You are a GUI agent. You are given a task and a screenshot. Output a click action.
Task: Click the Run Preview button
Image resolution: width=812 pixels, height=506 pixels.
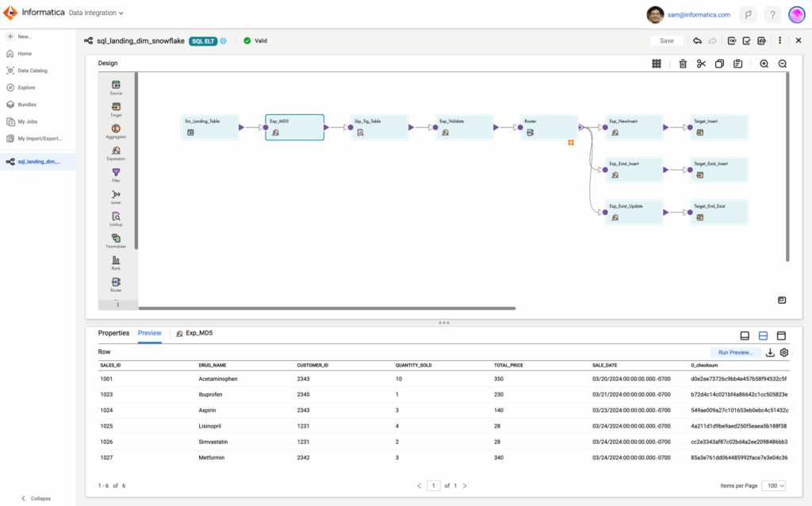735,352
